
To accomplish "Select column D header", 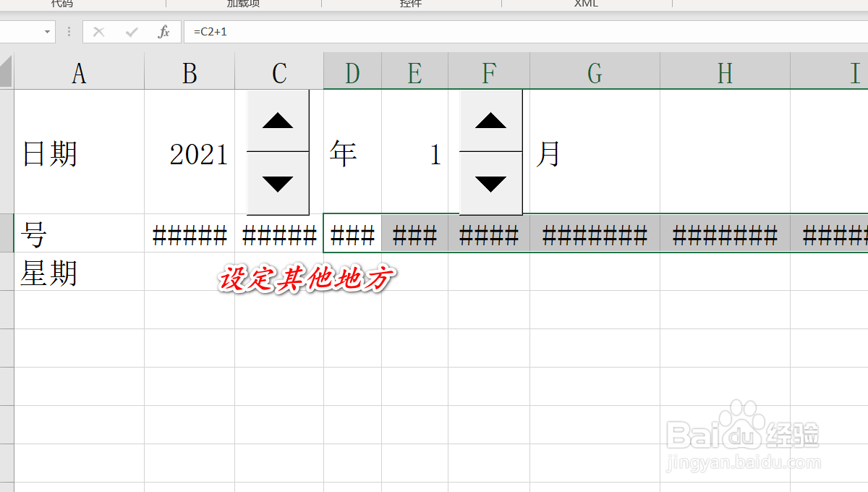I will pyautogui.click(x=352, y=72).
